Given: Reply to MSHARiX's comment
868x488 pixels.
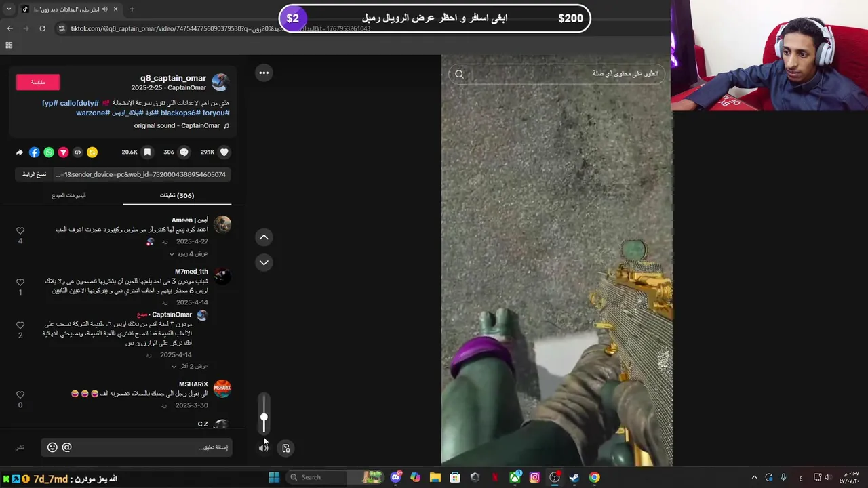Looking at the screenshot, I should pos(163,406).
